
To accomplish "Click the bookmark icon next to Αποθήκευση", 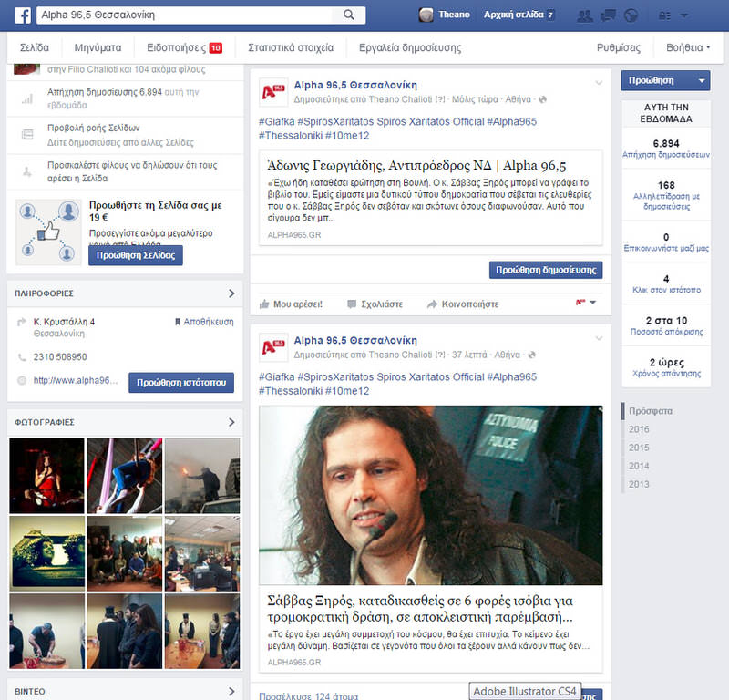I will click(177, 322).
